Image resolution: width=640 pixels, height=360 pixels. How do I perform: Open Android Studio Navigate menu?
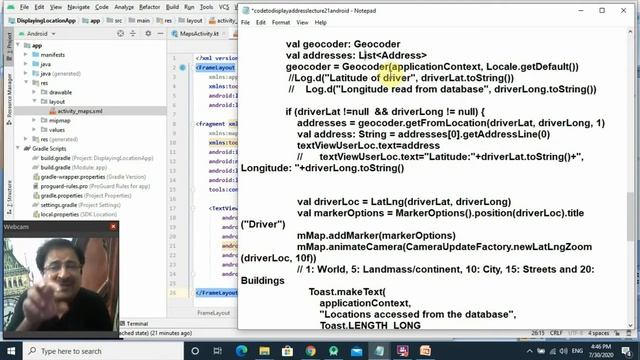pos(78,7)
